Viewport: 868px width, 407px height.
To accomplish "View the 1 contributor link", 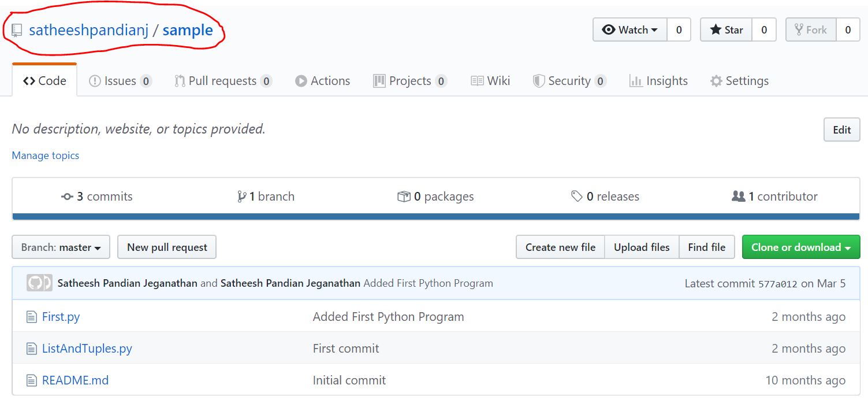I will (775, 197).
